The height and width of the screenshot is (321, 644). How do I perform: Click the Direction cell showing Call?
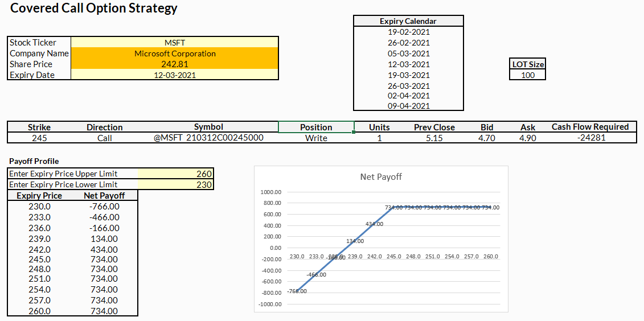click(x=105, y=138)
